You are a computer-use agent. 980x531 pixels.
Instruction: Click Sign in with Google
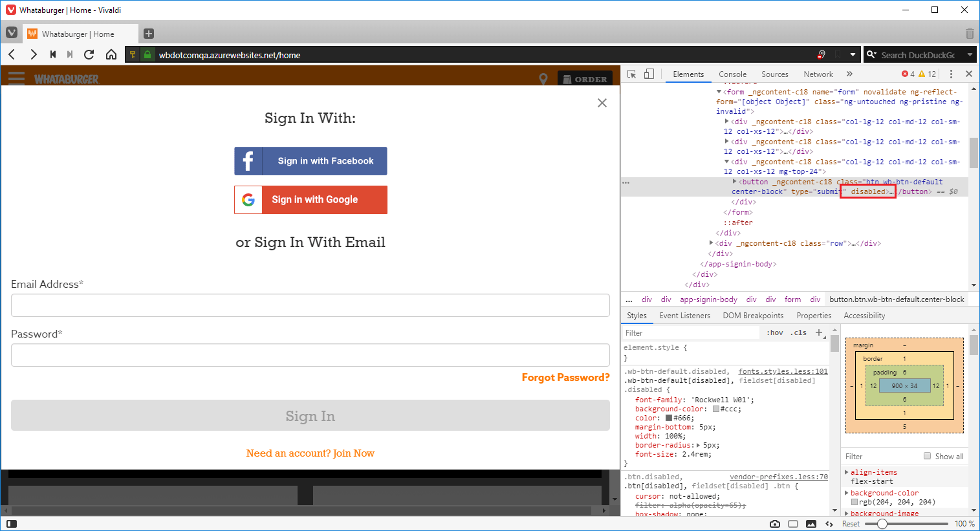tap(310, 200)
